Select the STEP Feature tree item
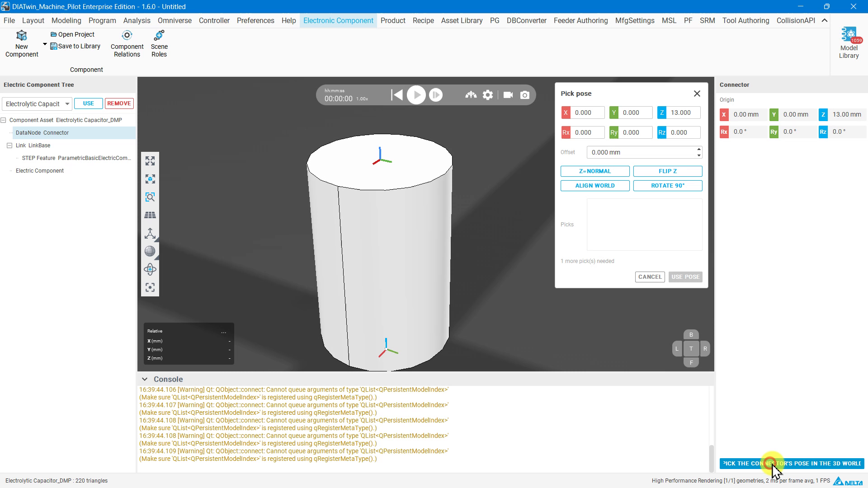 tap(76, 158)
